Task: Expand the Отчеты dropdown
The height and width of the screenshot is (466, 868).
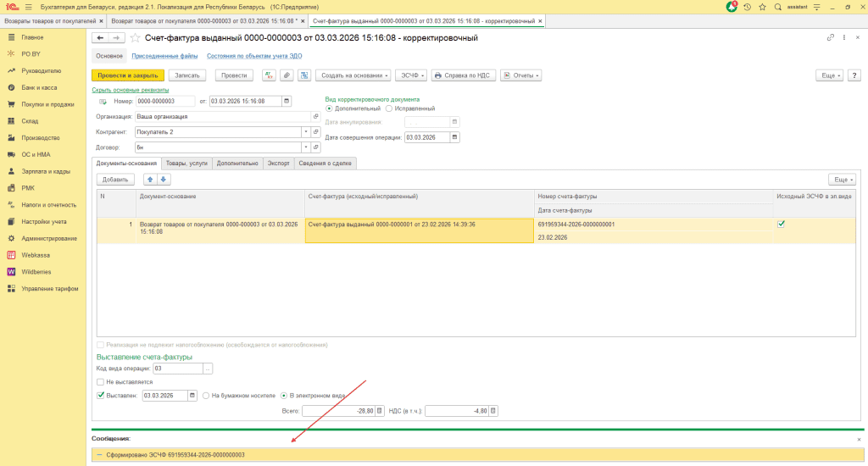Action: [520, 75]
